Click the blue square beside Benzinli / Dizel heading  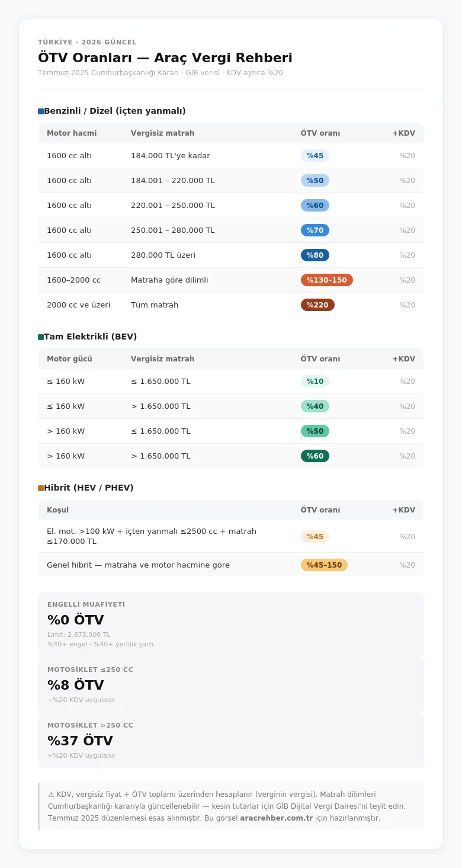point(41,111)
